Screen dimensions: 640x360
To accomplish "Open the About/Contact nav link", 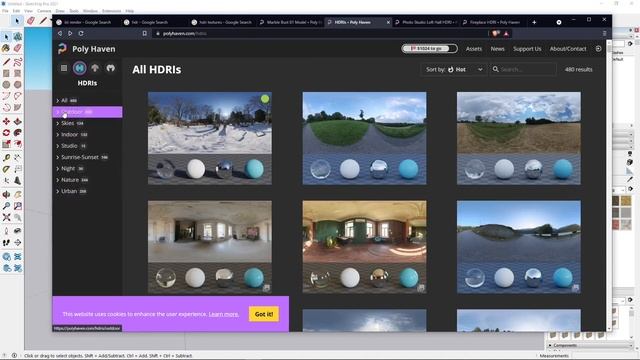I will pos(568,49).
